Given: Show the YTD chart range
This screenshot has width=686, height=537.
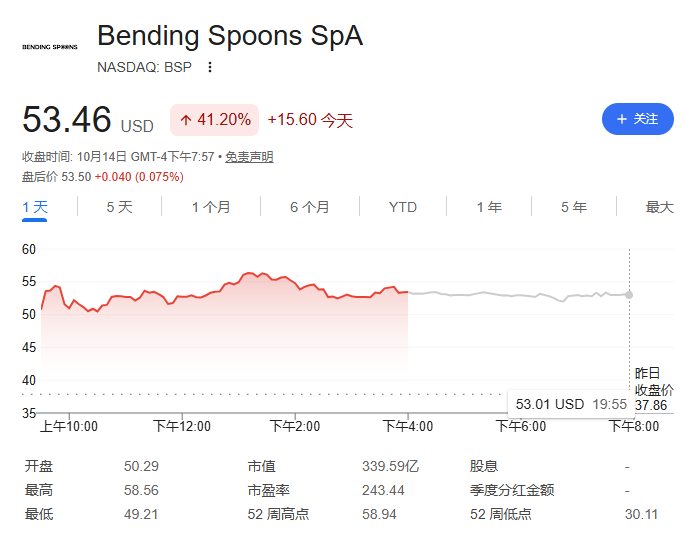Looking at the screenshot, I should click(x=402, y=207).
